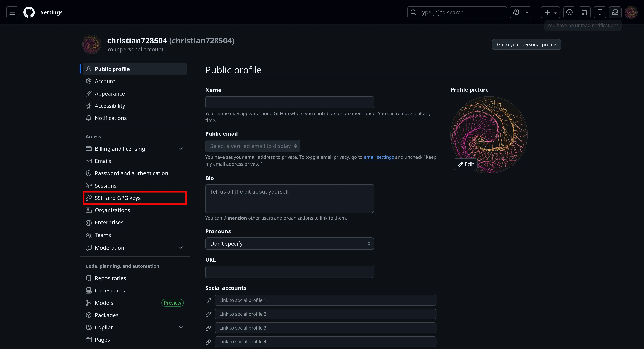Screen dimensions: 644x349
Task: Open the hamburger navigation menu
Action: 12,12
